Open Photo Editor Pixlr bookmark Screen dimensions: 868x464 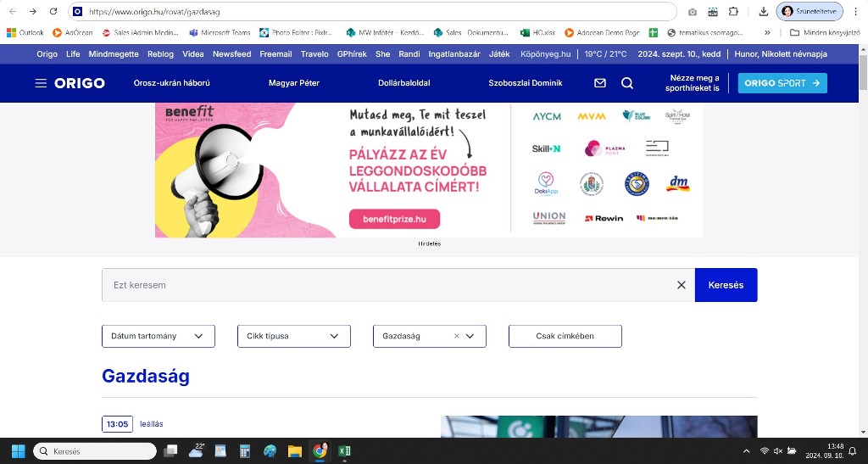(x=296, y=33)
